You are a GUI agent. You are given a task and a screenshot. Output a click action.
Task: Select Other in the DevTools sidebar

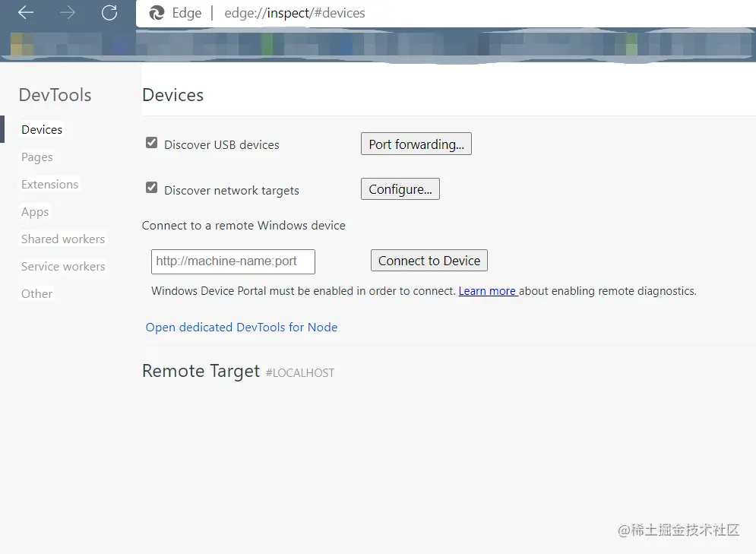(36, 294)
